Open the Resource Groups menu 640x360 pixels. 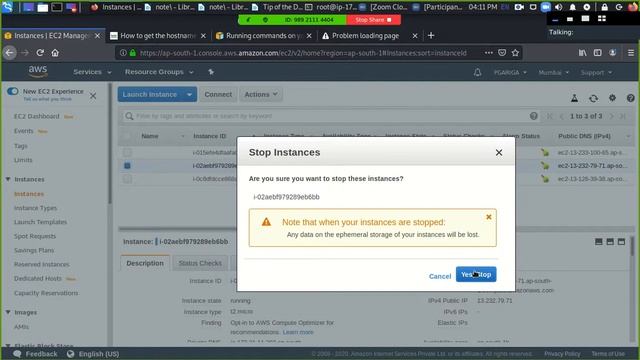pos(159,72)
